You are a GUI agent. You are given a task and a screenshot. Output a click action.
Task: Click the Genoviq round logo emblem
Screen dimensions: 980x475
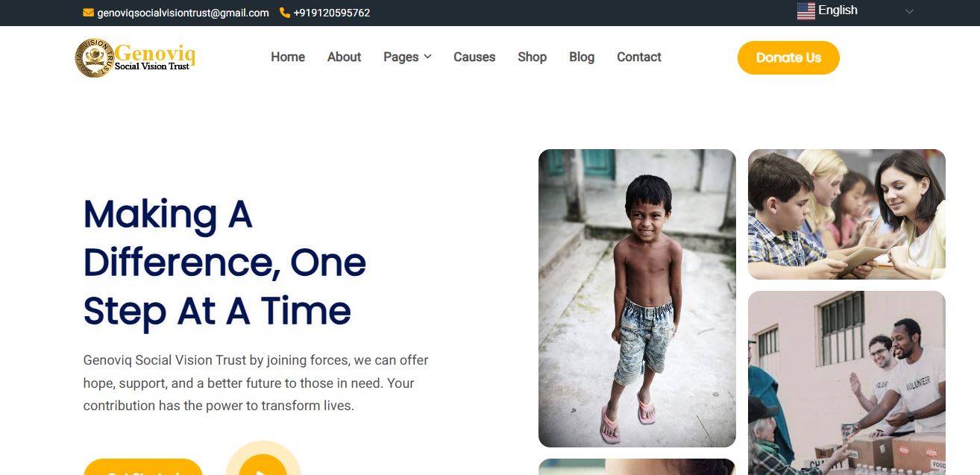pyautogui.click(x=95, y=57)
